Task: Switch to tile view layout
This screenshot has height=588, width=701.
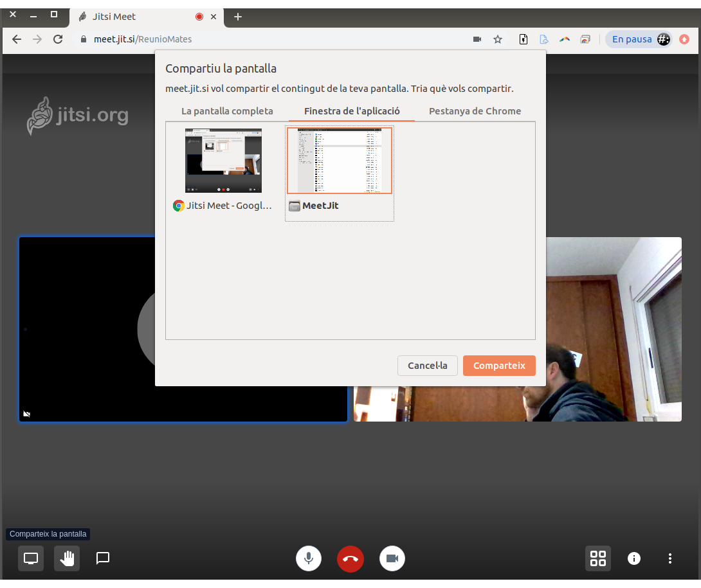Action: [598, 558]
